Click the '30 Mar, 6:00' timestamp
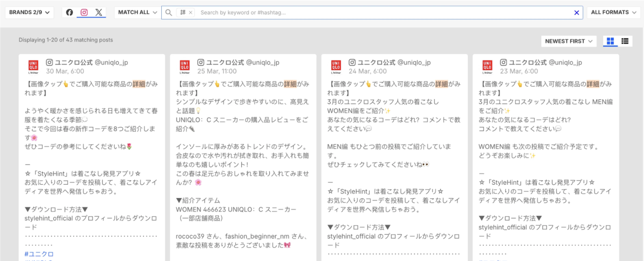This screenshot has height=261, width=644. 65,71
